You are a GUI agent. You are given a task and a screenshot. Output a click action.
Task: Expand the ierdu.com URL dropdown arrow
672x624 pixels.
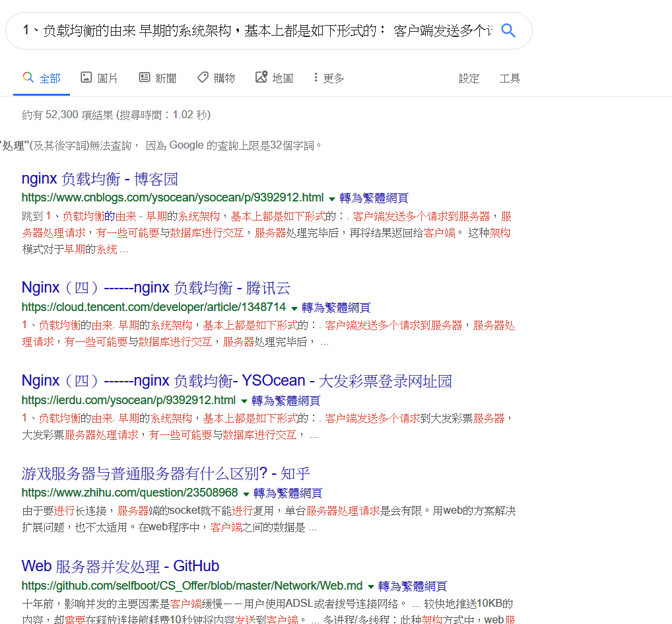point(244,401)
